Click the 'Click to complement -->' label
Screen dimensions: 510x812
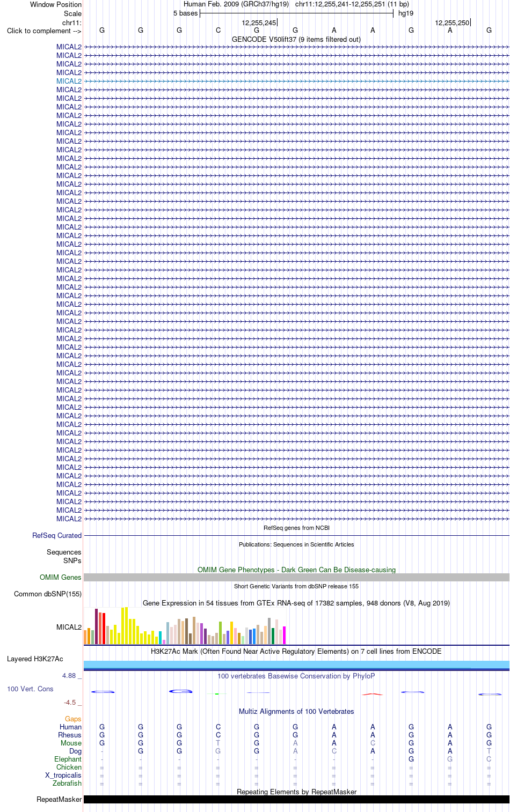(x=44, y=31)
